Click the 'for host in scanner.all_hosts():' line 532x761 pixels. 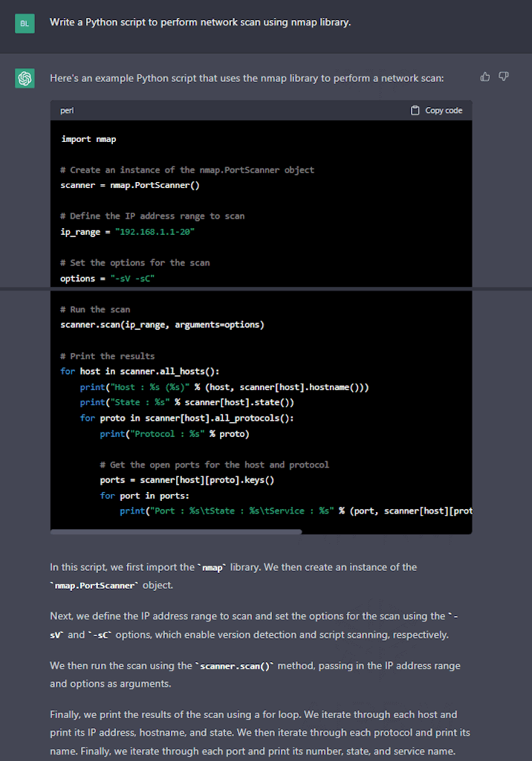140,372
